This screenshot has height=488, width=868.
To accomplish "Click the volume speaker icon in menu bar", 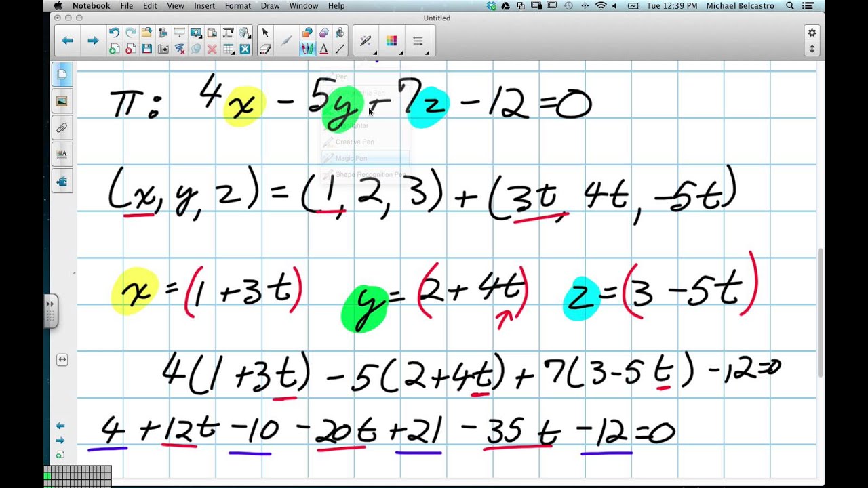I will [x=615, y=6].
